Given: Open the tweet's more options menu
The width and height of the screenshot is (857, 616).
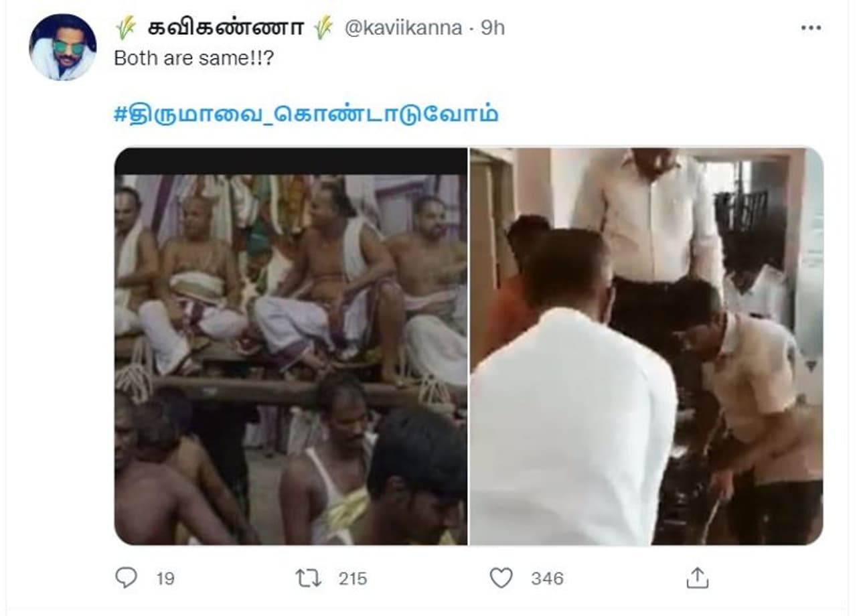Looking at the screenshot, I should (x=810, y=27).
